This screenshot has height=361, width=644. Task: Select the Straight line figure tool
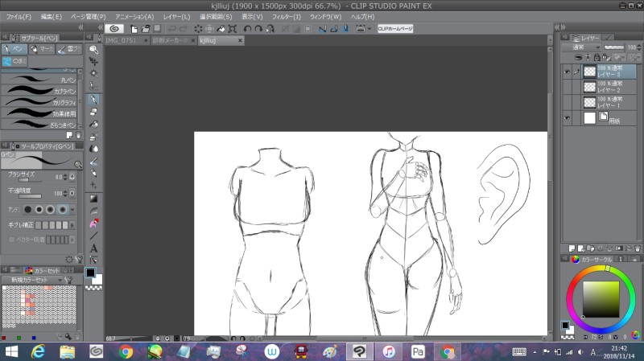tap(93, 235)
